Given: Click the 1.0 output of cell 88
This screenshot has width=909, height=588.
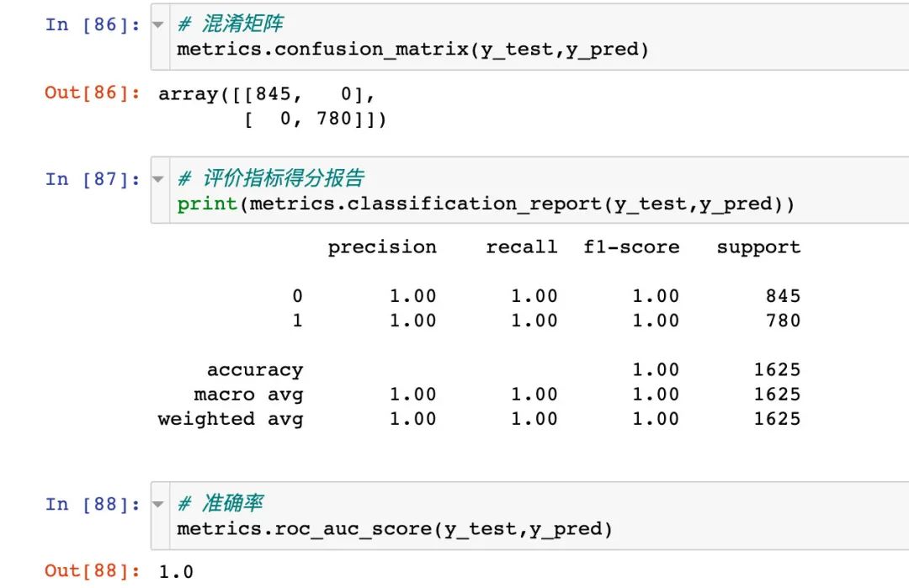Looking at the screenshot, I should coord(176,572).
